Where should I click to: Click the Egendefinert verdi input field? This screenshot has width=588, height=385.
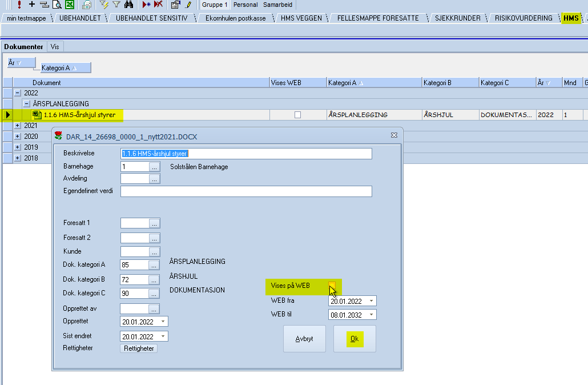coord(247,191)
